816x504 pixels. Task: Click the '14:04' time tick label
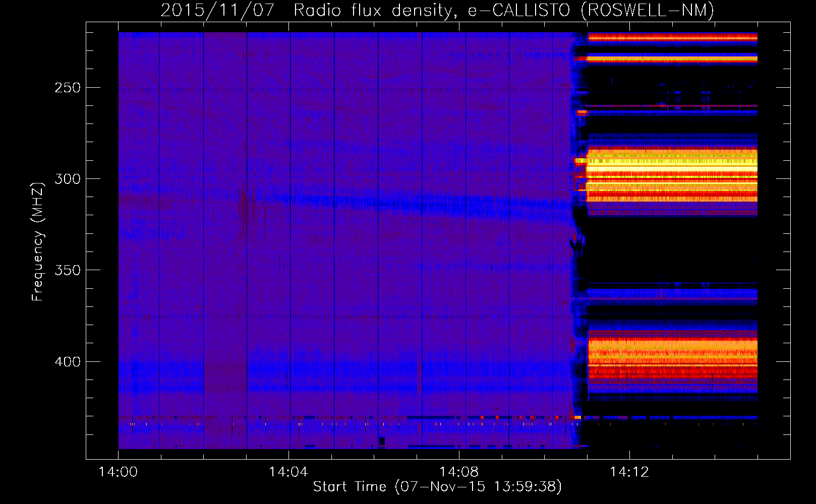coord(288,472)
